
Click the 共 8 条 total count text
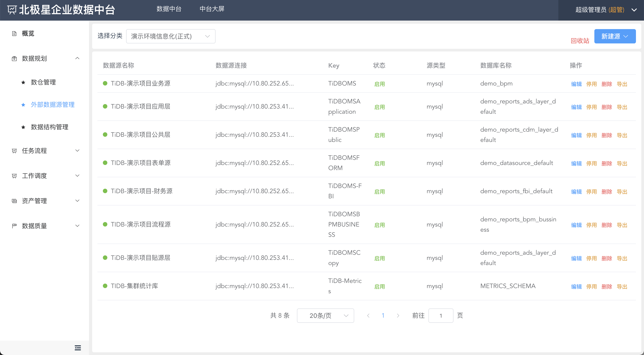click(280, 315)
